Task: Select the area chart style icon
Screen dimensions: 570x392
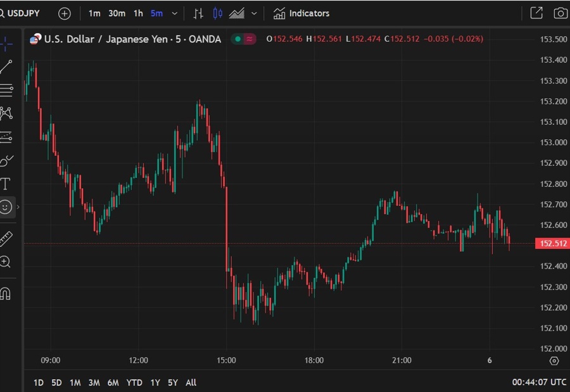Action: point(237,13)
